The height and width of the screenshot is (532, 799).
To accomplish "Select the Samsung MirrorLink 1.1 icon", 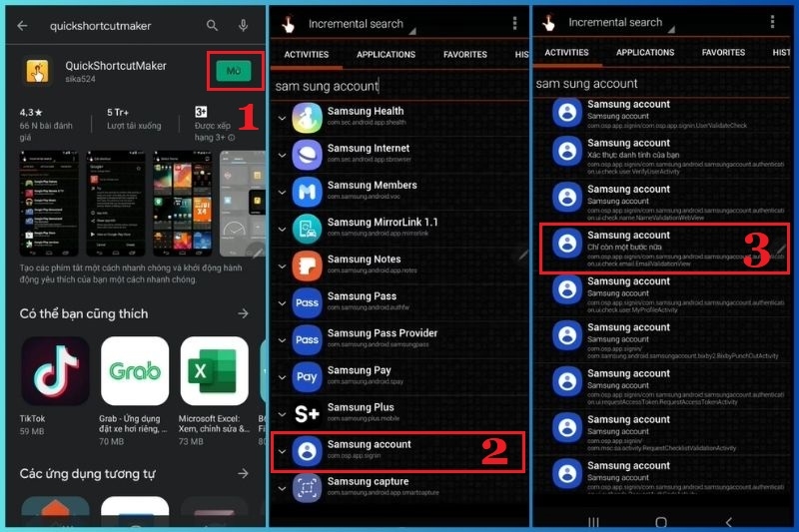I will click(x=307, y=229).
